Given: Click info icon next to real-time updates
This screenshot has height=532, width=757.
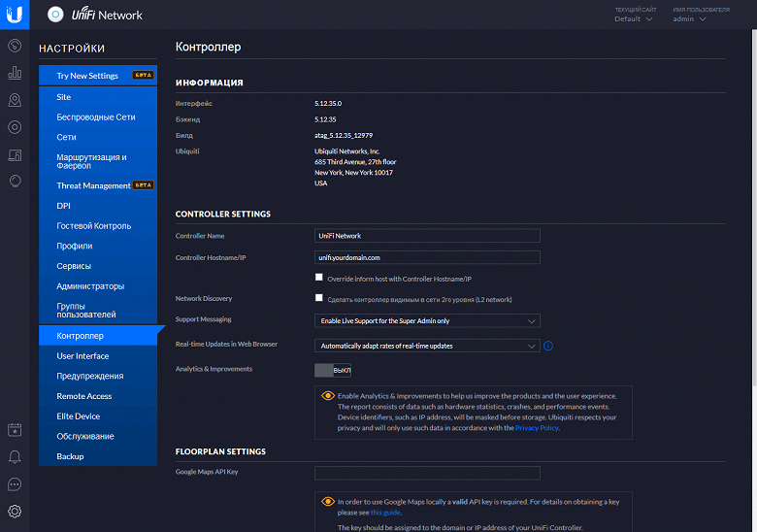Looking at the screenshot, I should 548,346.
